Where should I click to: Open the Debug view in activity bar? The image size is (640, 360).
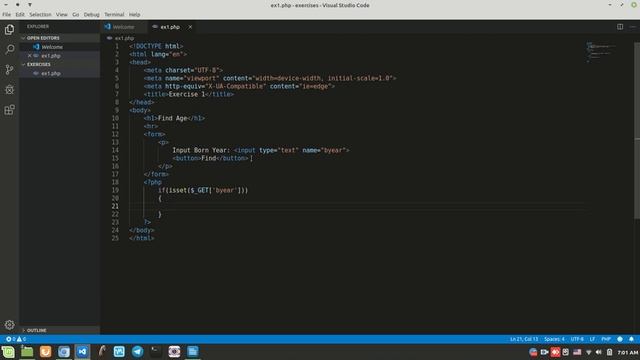[x=9, y=89]
